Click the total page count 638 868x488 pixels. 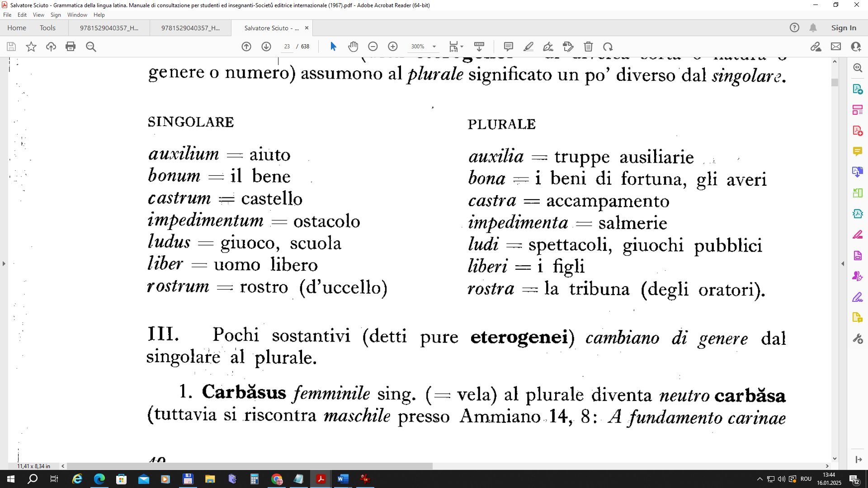coord(305,47)
